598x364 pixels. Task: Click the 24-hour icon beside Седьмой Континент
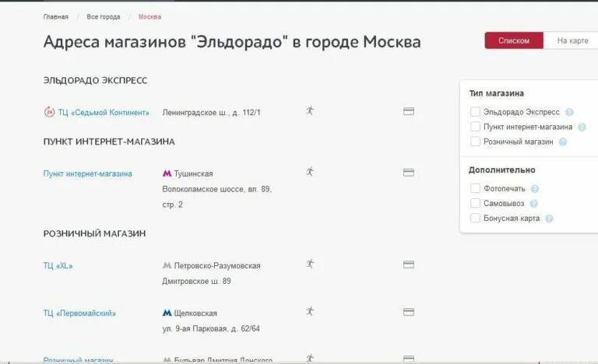click(49, 112)
